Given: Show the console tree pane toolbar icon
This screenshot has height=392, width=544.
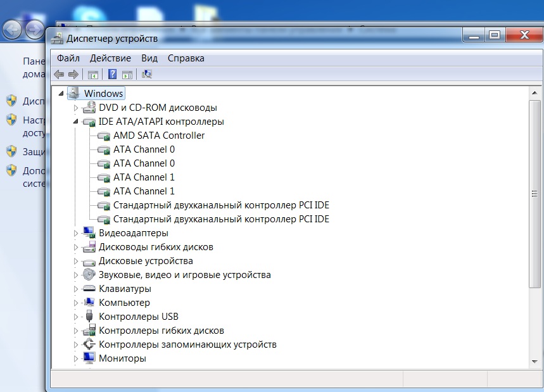Looking at the screenshot, I should [93, 75].
